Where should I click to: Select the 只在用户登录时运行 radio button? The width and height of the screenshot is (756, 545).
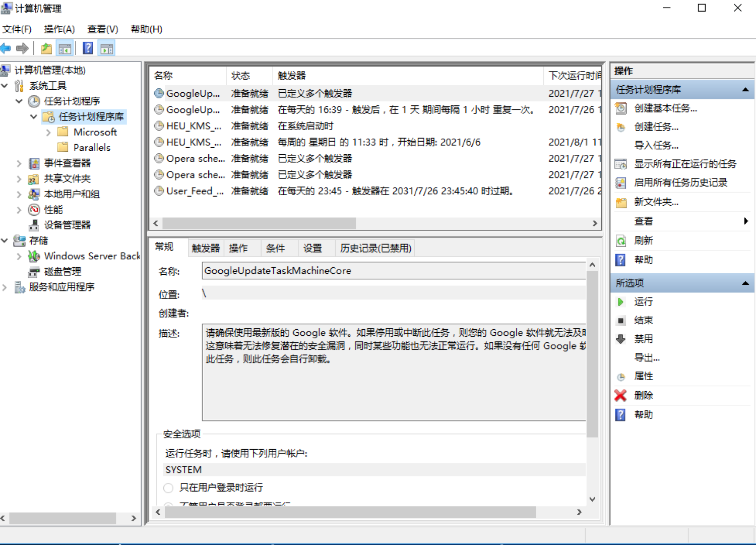click(168, 488)
